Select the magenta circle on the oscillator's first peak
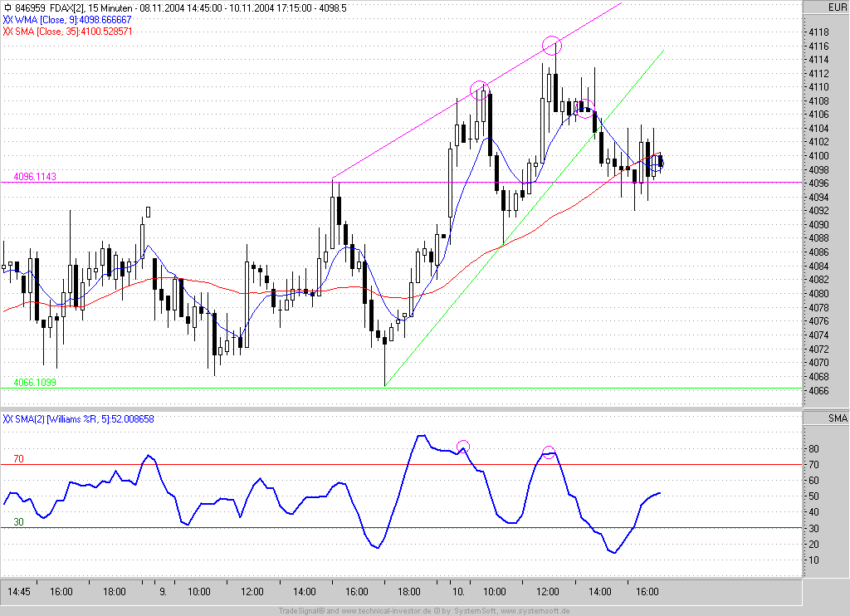 463,447
